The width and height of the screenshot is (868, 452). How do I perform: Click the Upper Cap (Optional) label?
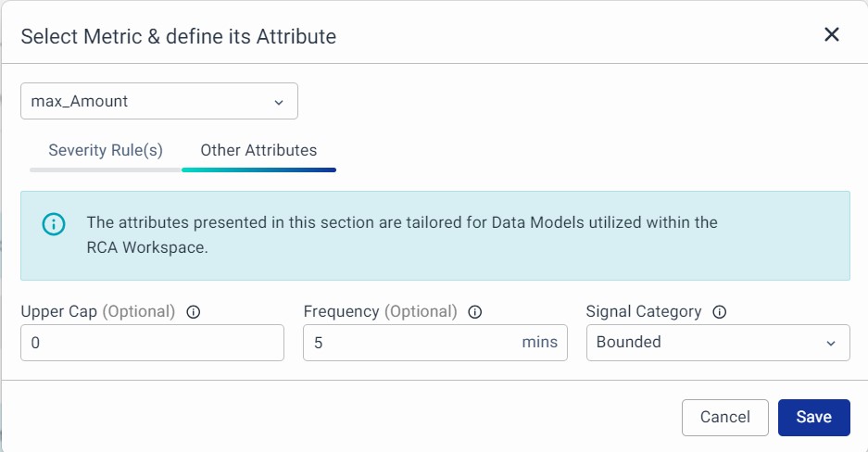97,312
